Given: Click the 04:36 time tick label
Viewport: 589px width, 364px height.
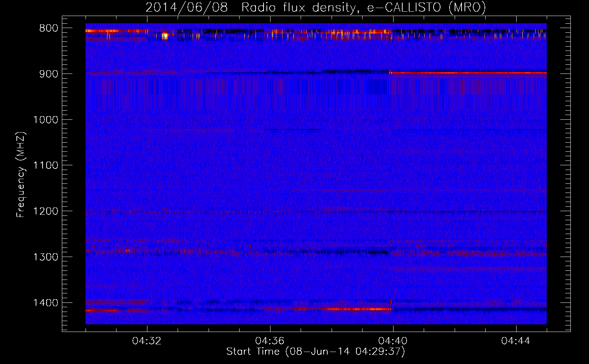Looking at the screenshot, I should click(x=270, y=341).
